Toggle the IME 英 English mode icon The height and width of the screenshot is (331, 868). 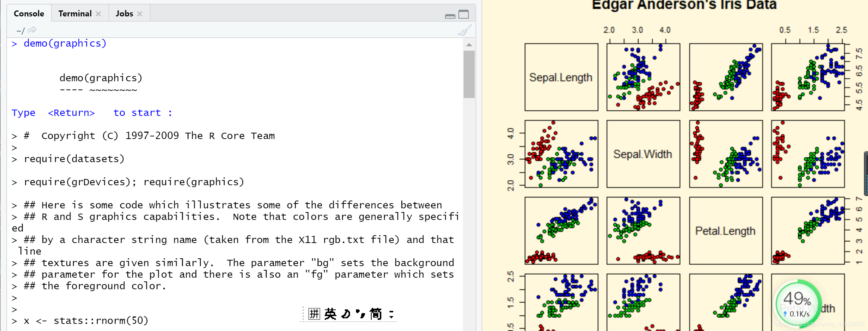pyautogui.click(x=330, y=314)
